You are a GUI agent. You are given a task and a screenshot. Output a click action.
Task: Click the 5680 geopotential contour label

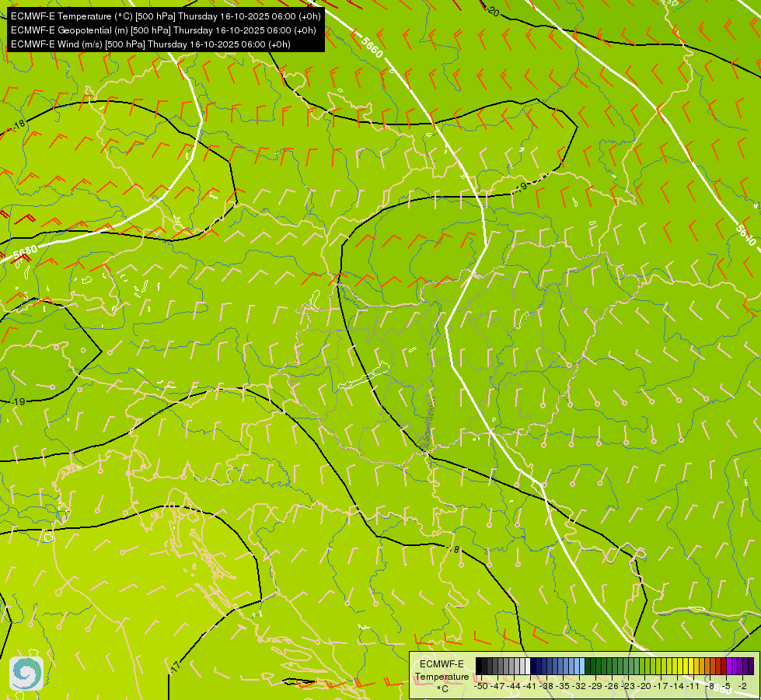click(x=24, y=251)
